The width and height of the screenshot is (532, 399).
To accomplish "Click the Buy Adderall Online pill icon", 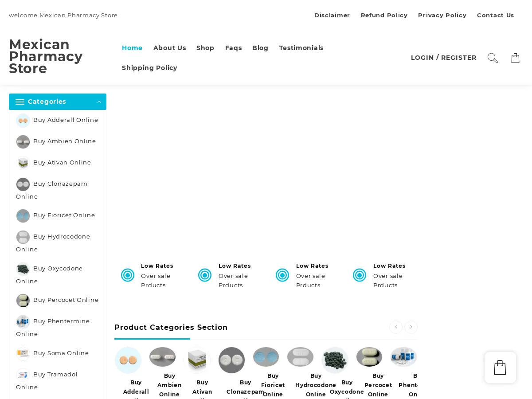I will click(x=23, y=120).
